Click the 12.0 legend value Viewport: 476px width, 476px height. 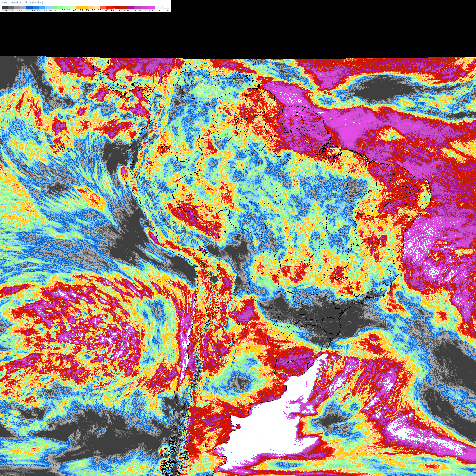coord(154,10)
